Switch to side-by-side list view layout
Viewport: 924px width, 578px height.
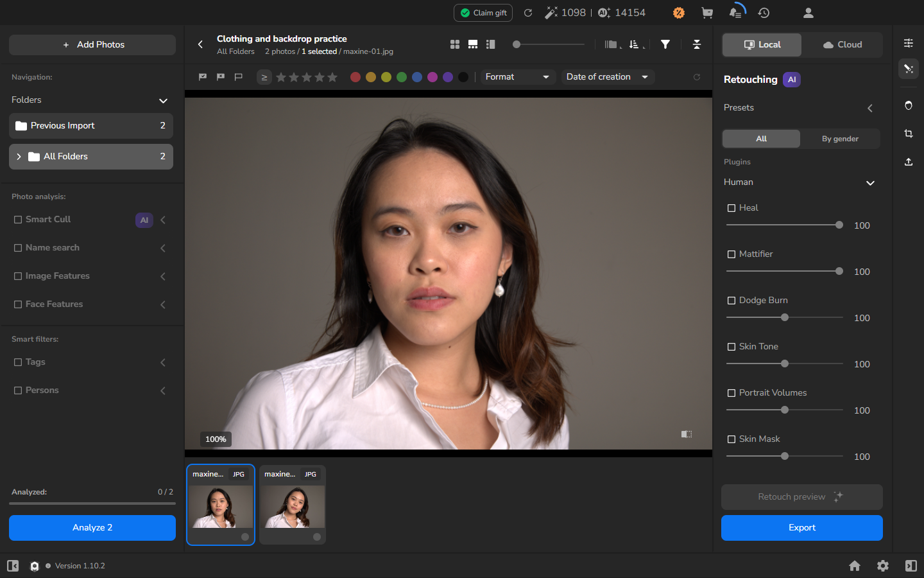pos(491,44)
